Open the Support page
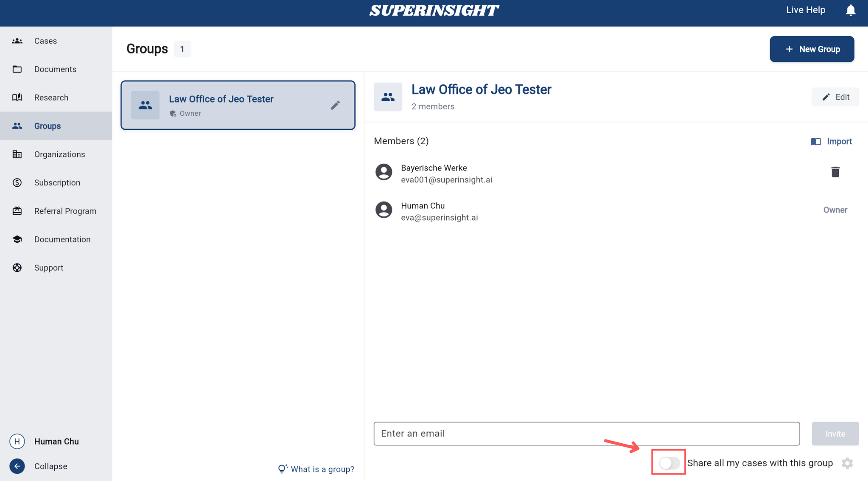Screen dimensions: 868x481 56,268
